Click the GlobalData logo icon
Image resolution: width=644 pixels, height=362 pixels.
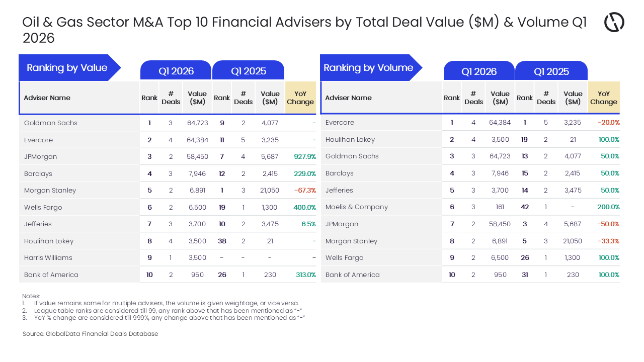[614, 23]
